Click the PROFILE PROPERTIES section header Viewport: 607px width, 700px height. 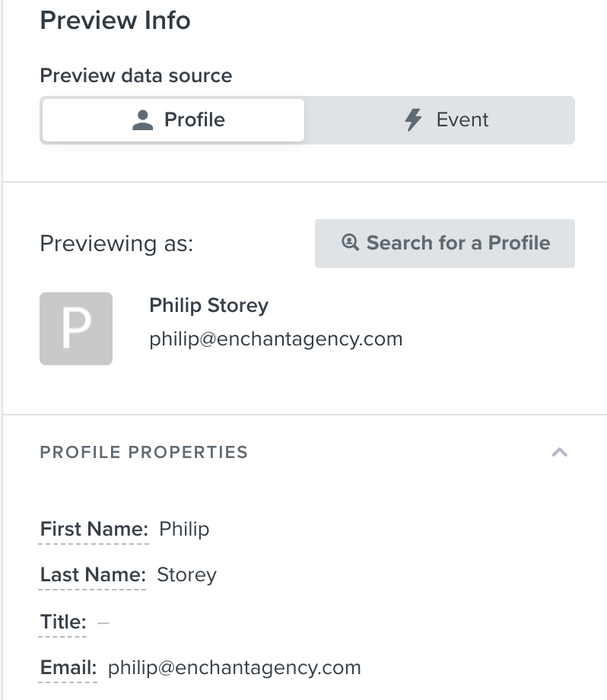point(144,452)
